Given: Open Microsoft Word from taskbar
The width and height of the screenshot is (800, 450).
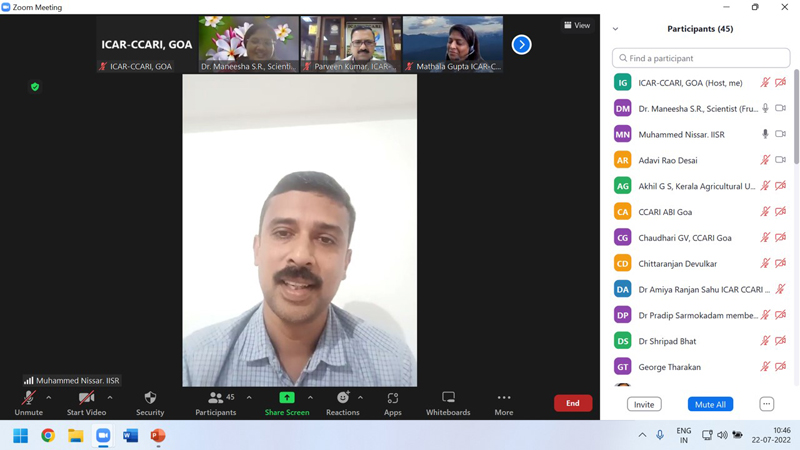Looking at the screenshot, I should (131, 436).
